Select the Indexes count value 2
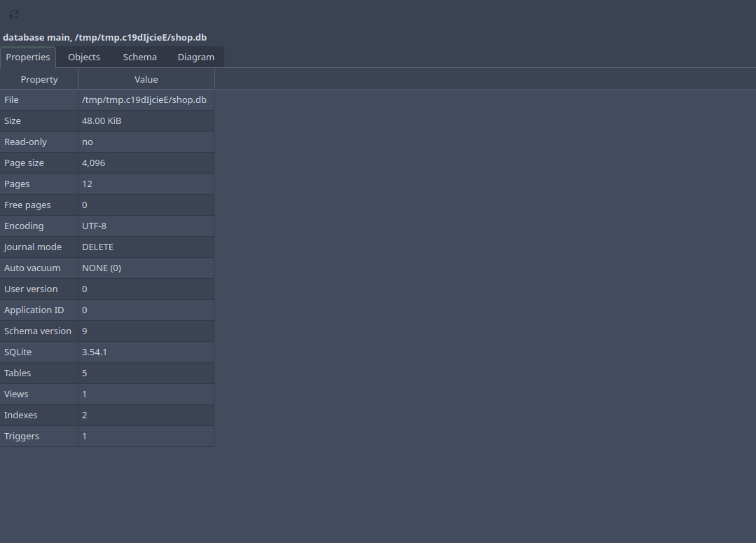756x543 pixels. 146,415
